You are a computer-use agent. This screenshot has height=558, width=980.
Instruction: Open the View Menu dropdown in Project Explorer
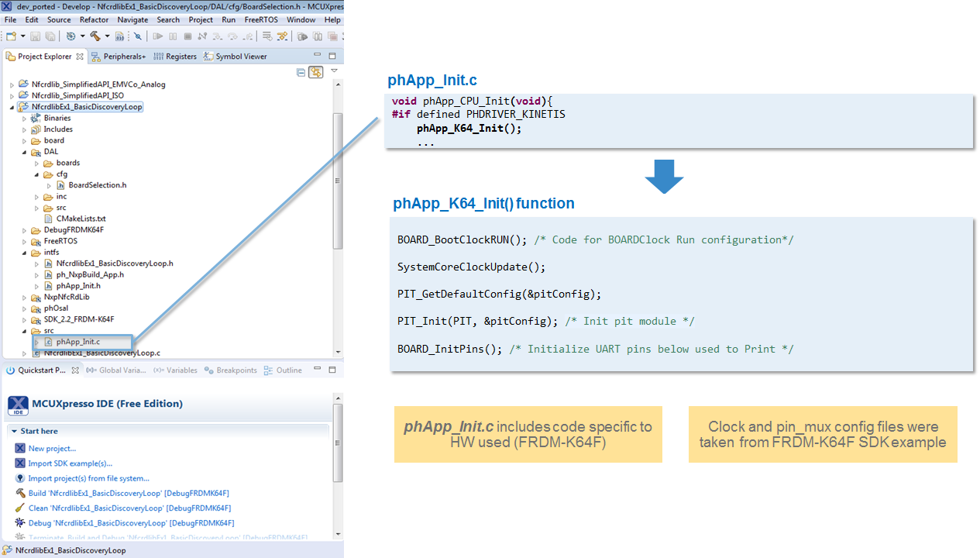(334, 71)
